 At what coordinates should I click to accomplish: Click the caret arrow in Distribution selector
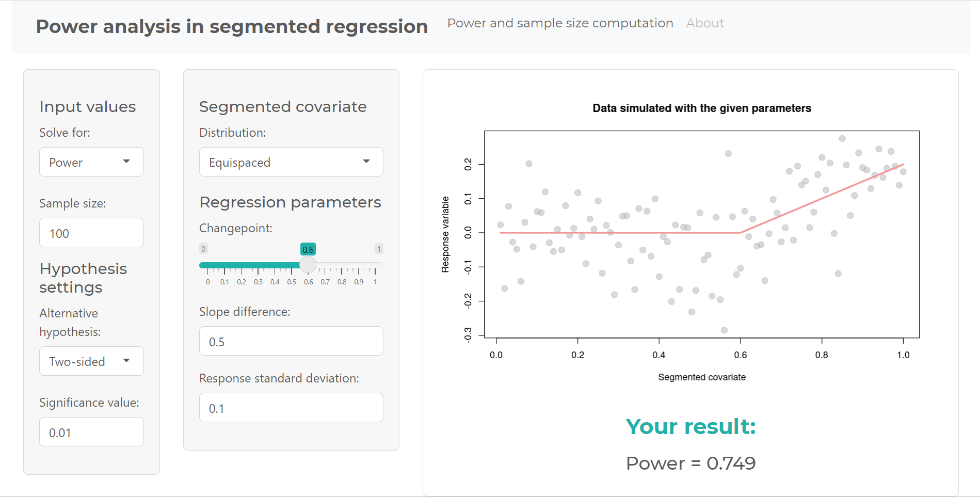366,162
